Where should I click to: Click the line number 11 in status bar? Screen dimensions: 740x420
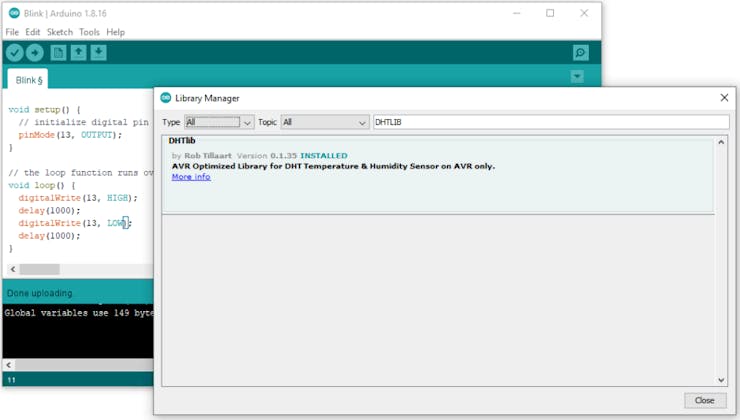[11, 380]
